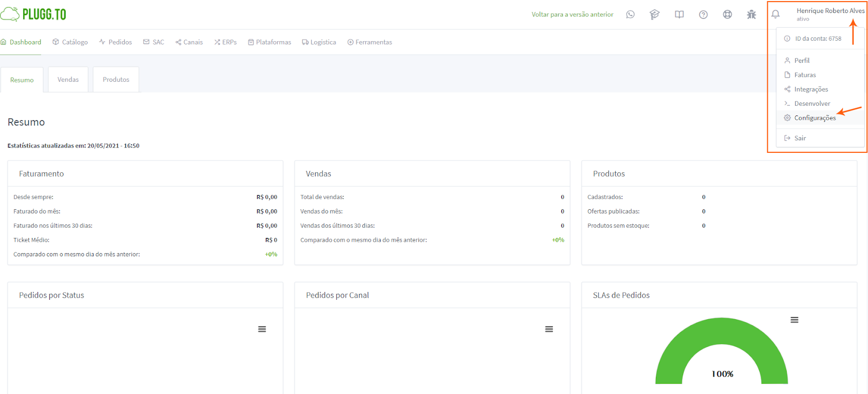868x394 pixels.
Task: Click the PLUGG.TO logo
Action: click(34, 14)
